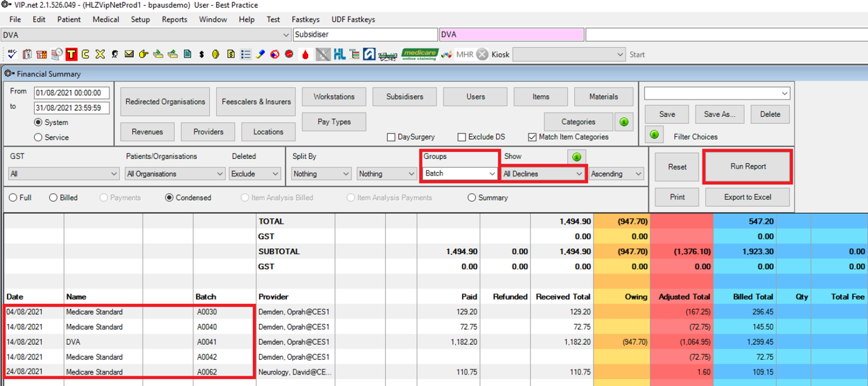Click the Billed Total column header
This screenshot has height=386, width=868.
(x=753, y=297)
